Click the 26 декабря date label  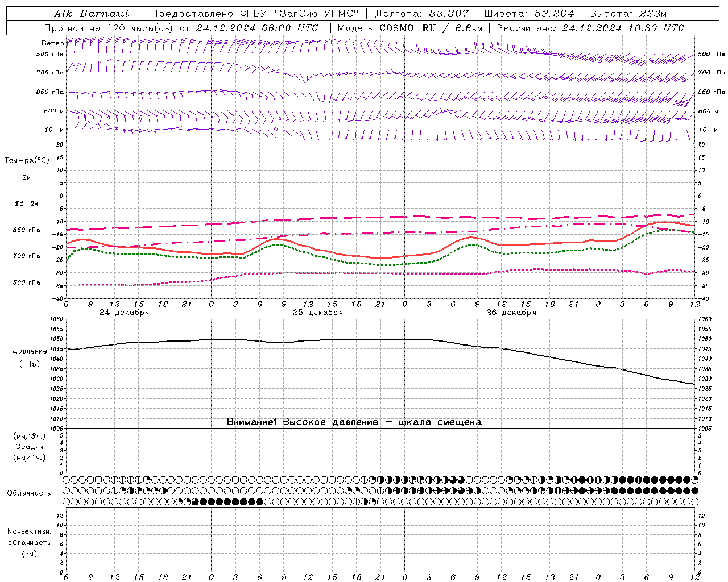(511, 313)
